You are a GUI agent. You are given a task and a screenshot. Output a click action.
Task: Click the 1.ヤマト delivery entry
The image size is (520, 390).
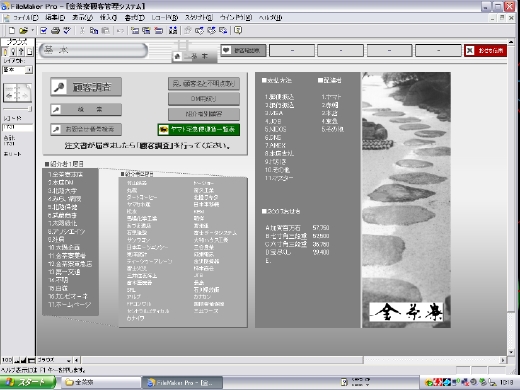click(331, 97)
